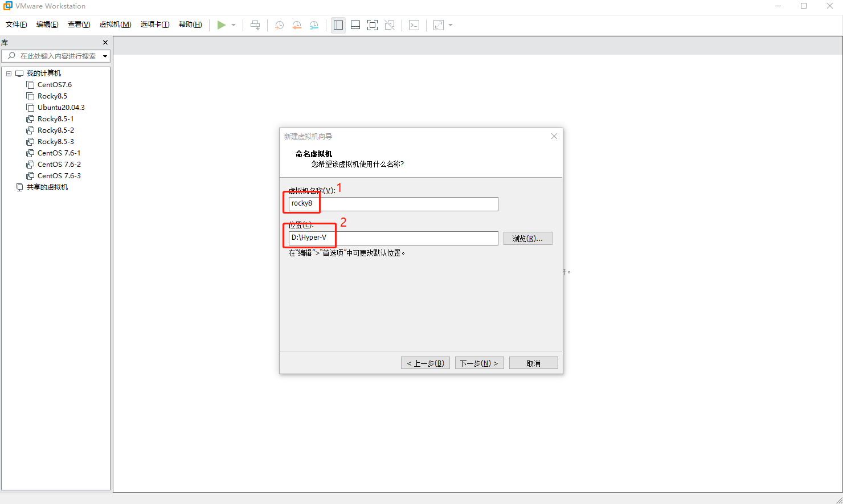Screen dimensions: 843x504
Task: Select the Rocky8.5-1 linked clone
Action: pos(55,119)
